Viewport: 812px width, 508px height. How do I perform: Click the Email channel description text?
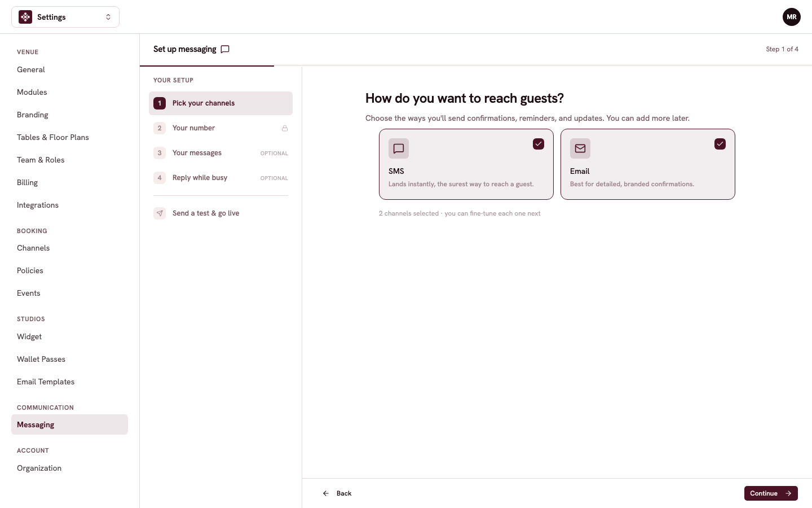632,184
